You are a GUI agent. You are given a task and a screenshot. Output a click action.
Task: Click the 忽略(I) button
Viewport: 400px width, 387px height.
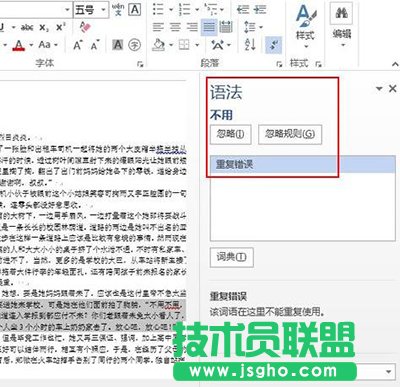coord(230,134)
